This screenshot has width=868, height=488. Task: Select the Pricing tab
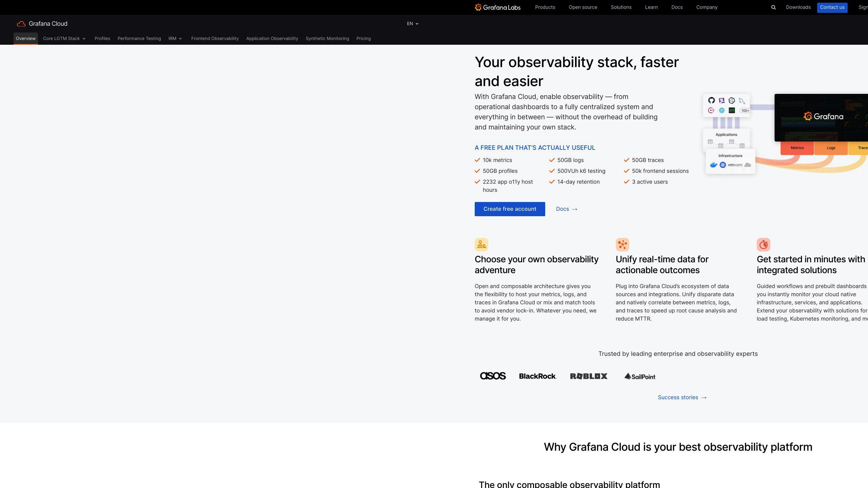(364, 38)
